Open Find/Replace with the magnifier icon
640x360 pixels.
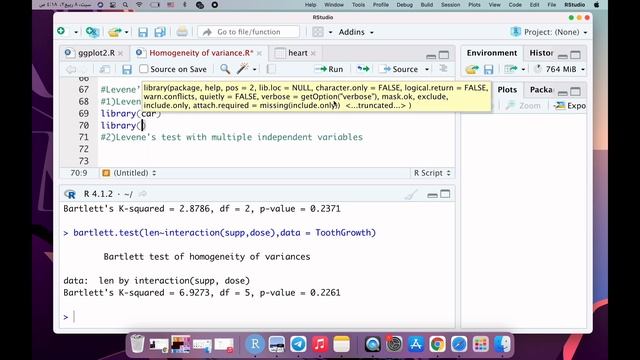click(x=225, y=69)
